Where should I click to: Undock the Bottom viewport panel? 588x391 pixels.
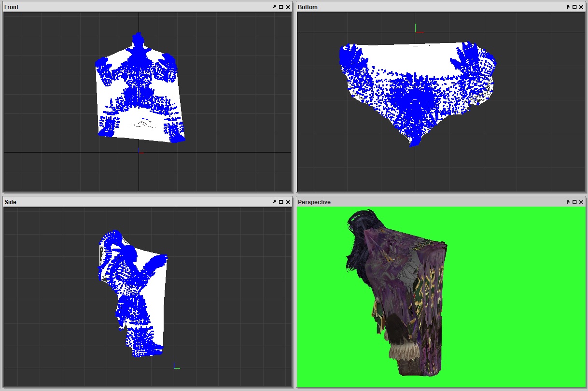pyautogui.click(x=568, y=7)
